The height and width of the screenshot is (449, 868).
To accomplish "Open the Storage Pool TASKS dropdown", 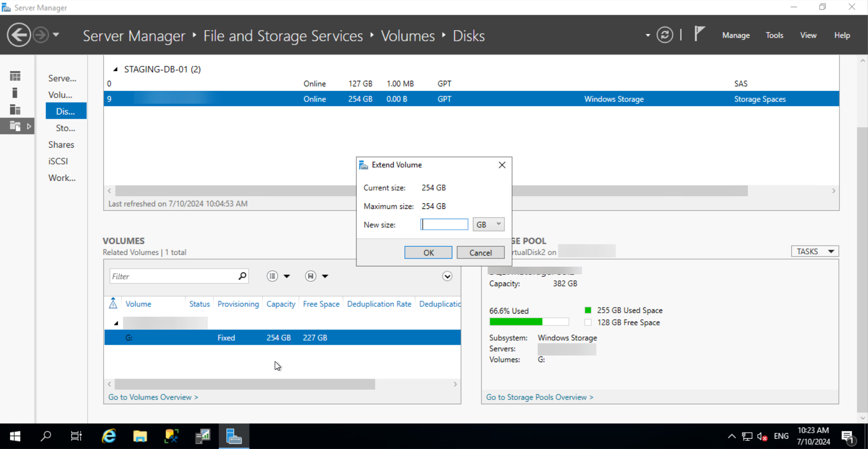I will pyautogui.click(x=815, y=251).
